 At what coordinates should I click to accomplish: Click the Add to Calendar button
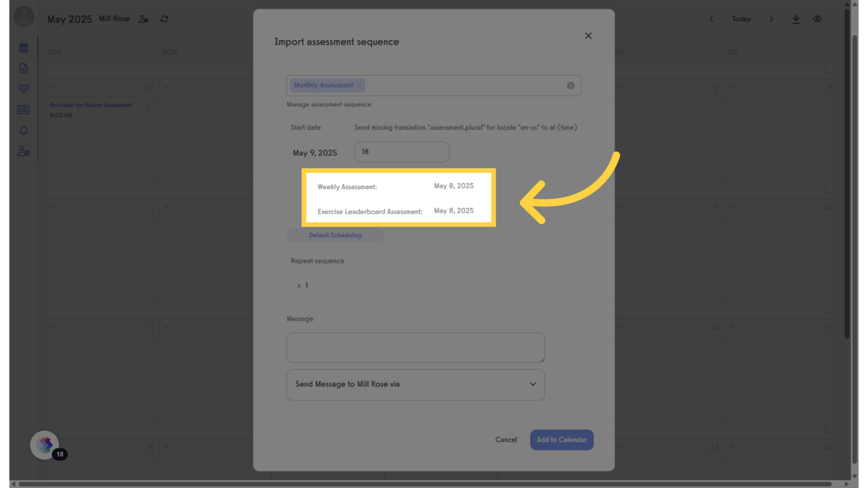point(562,439)
